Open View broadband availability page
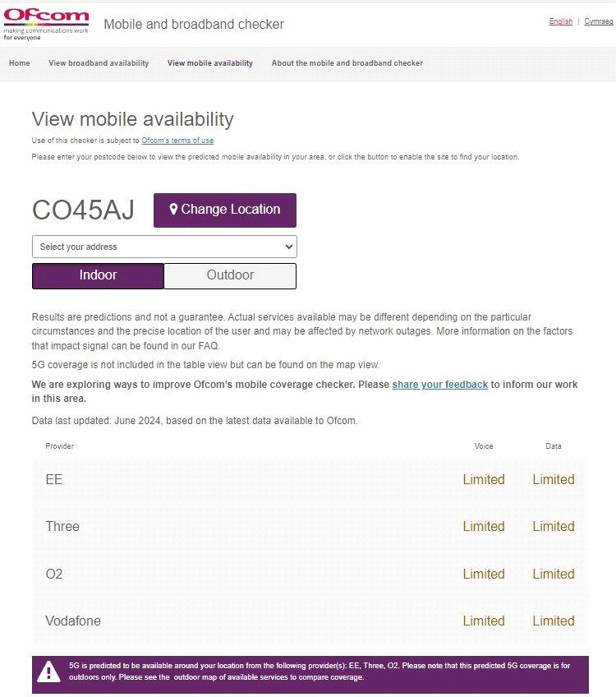This screenshot has width=616, height=697. (99, 63)
